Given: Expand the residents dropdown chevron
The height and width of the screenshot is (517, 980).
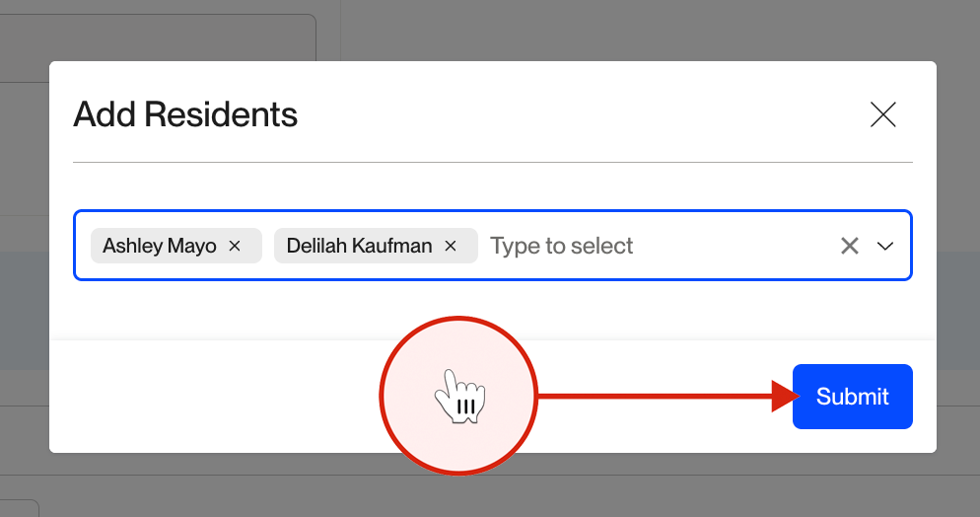Looking at the screenshot, I should pos(885,246).
